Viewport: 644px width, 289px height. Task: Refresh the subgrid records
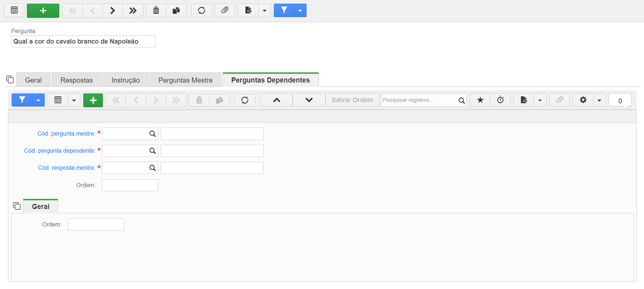click(x=245, y=100)
